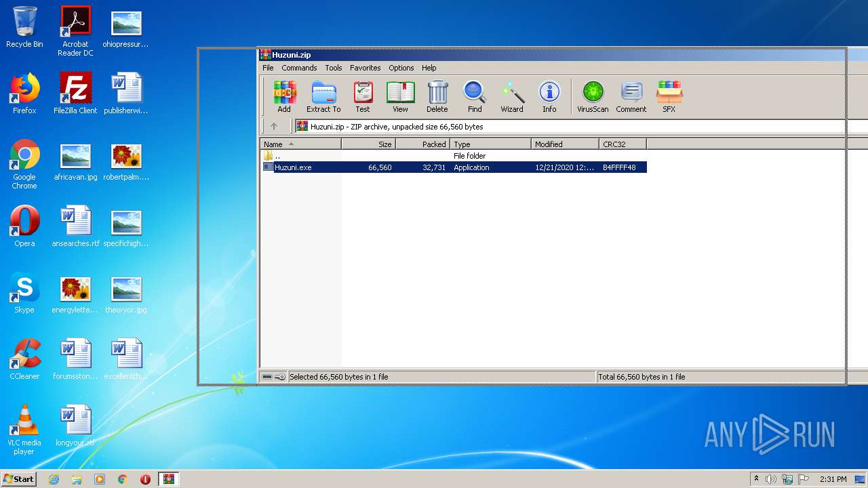This screenshot has width=868, height=488.
Task: Show archive Info
Action: tap(549, 97)
